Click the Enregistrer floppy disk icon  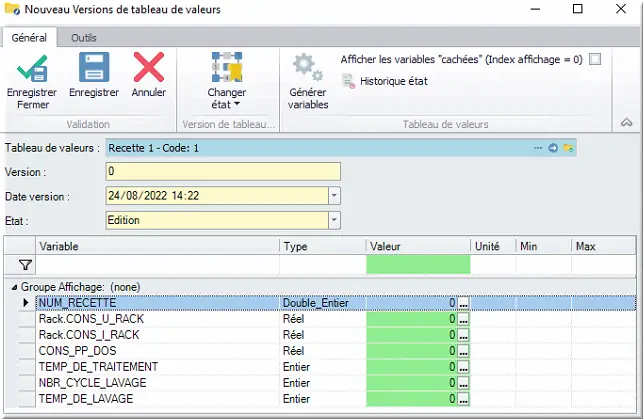coord(93,68)
